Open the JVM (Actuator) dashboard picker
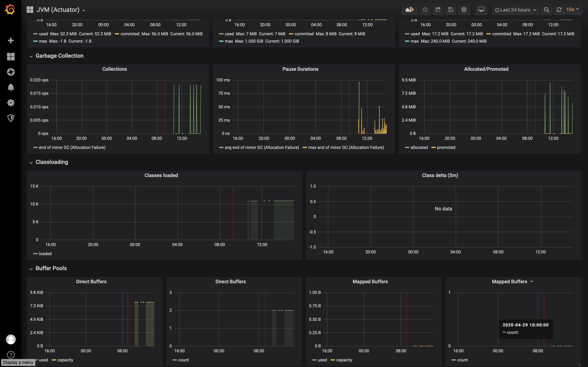Image resolution: width=588 pixels, height=367 pixels. [x=58, y=10]
